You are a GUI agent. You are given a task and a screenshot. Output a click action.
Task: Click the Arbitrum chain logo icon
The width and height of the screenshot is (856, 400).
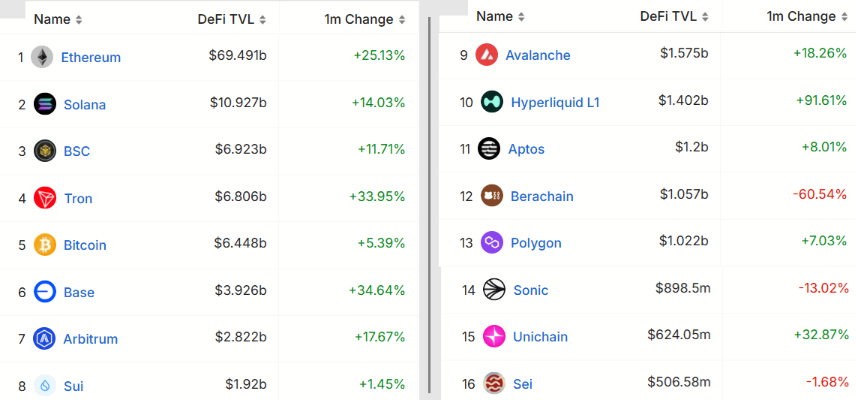[45, 338]
